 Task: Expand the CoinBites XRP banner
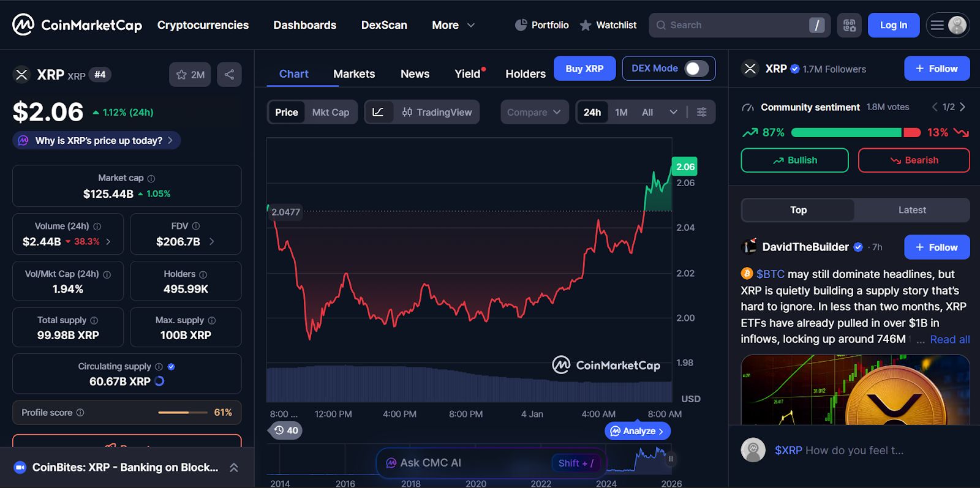(x=234, y=467)
